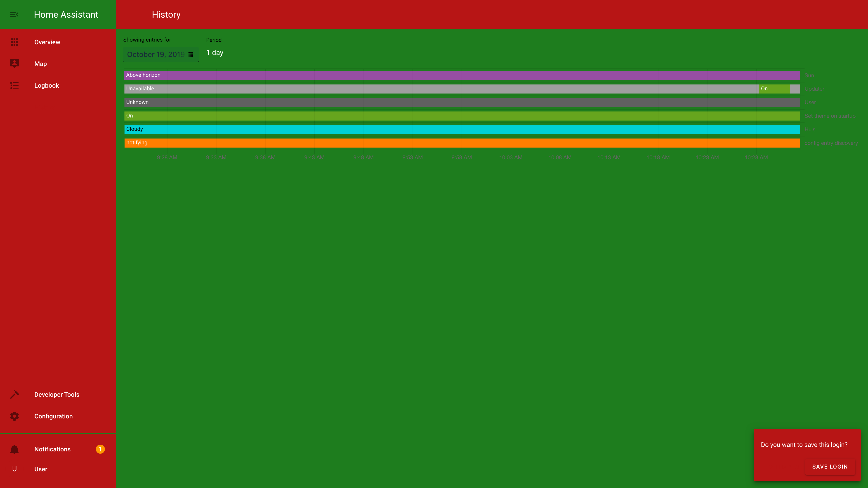Viewport: 868px width, 488px height.
Task: Open the Period 1 day dropdown
Action: click(229, 53)
